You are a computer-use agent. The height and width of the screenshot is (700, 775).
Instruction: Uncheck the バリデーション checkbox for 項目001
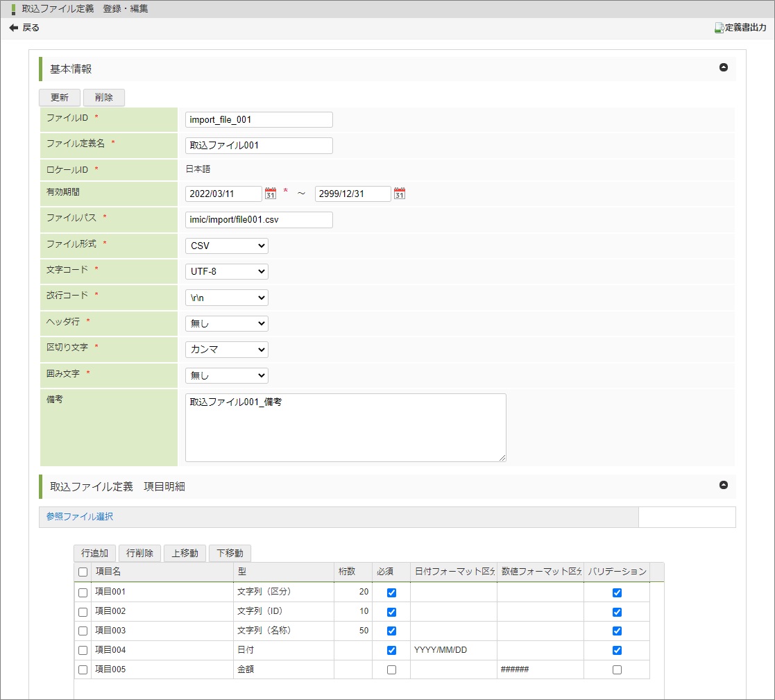click(617, 593)
